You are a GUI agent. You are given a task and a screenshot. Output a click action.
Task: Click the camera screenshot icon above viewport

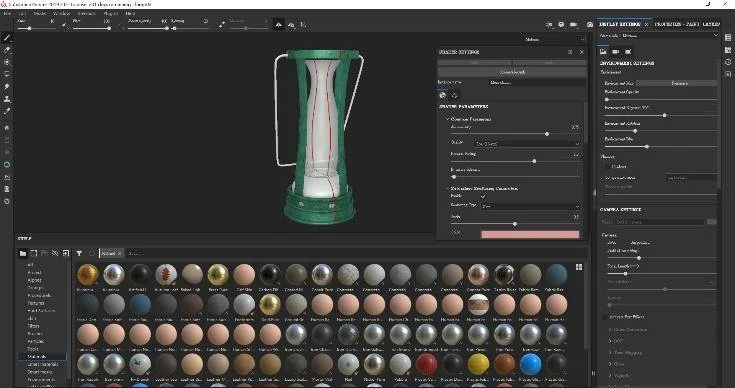[590, 24]
